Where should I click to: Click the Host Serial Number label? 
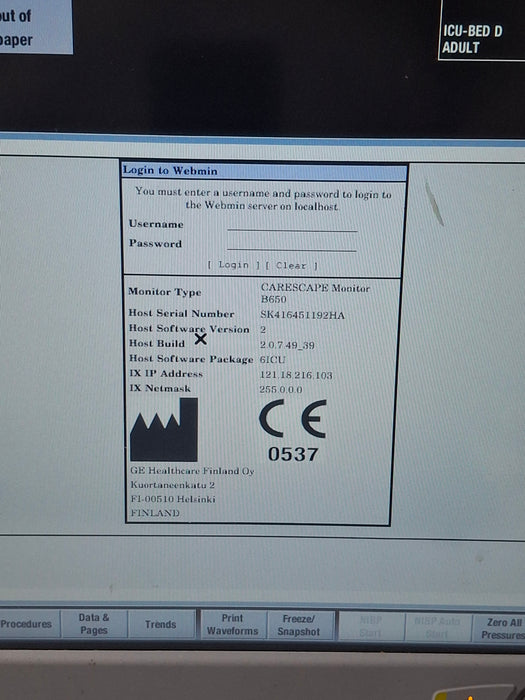tap(181, 313)
